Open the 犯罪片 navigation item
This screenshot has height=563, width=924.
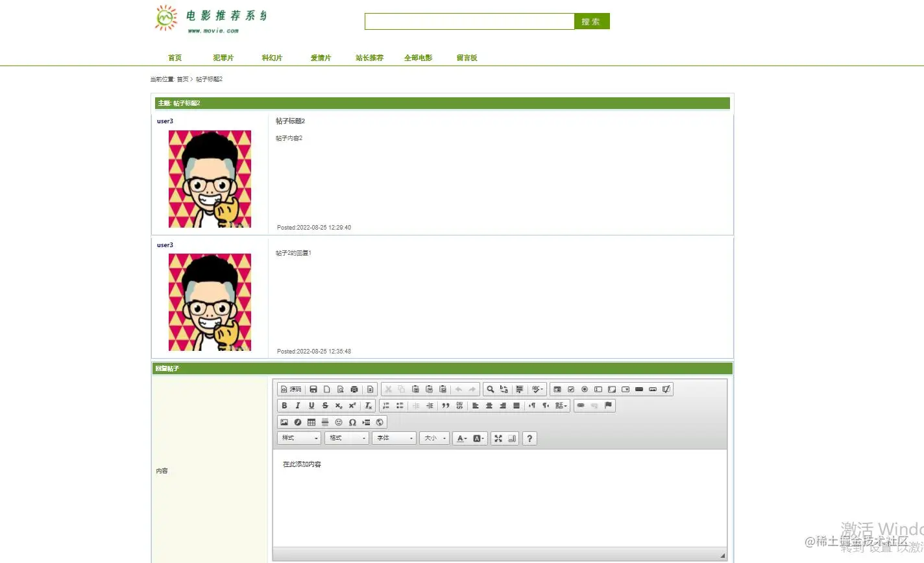tap(223, 58)
